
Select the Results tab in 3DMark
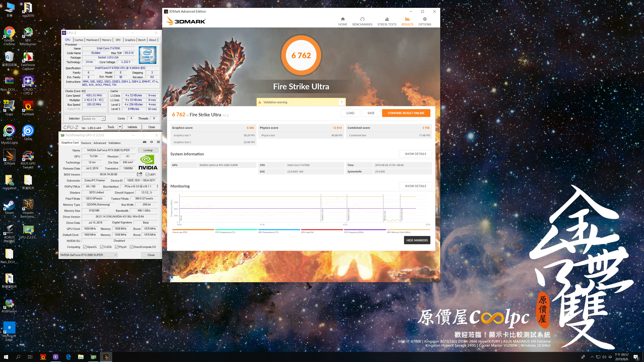coord(407,21)
